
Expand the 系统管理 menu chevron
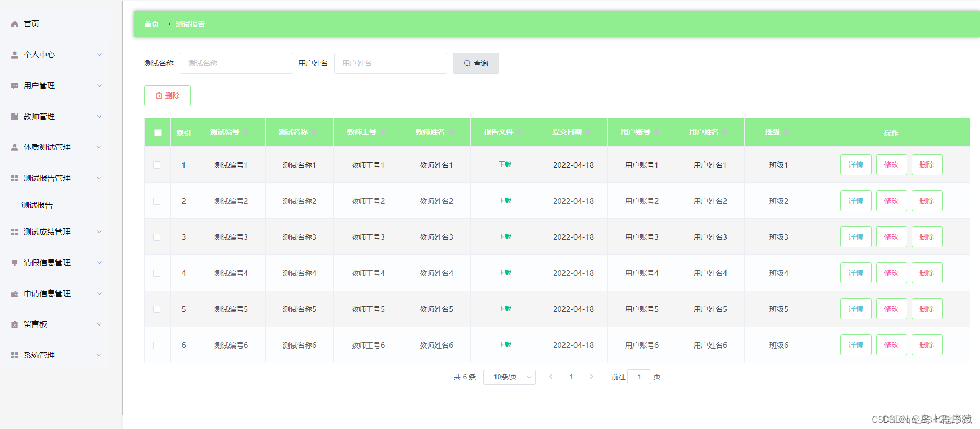pos(99,355)
